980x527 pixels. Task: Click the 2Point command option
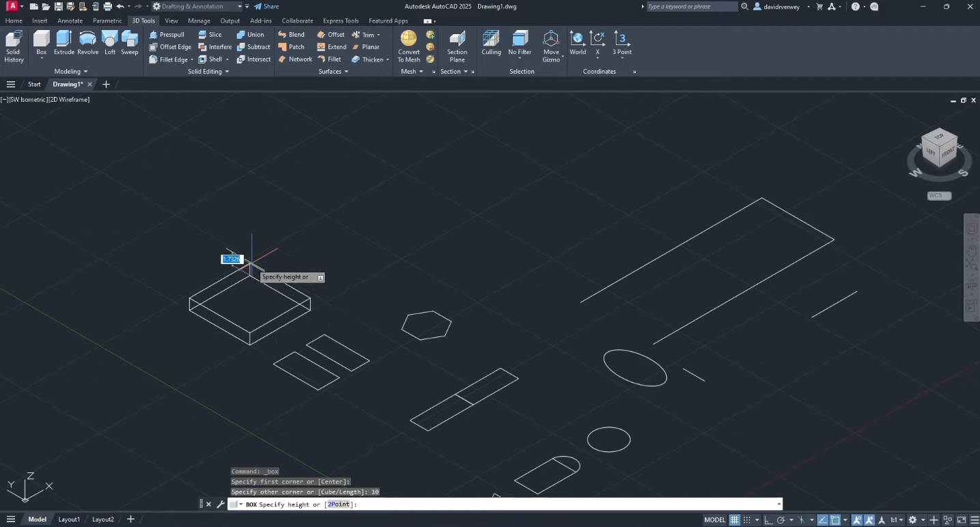[339, 504]
